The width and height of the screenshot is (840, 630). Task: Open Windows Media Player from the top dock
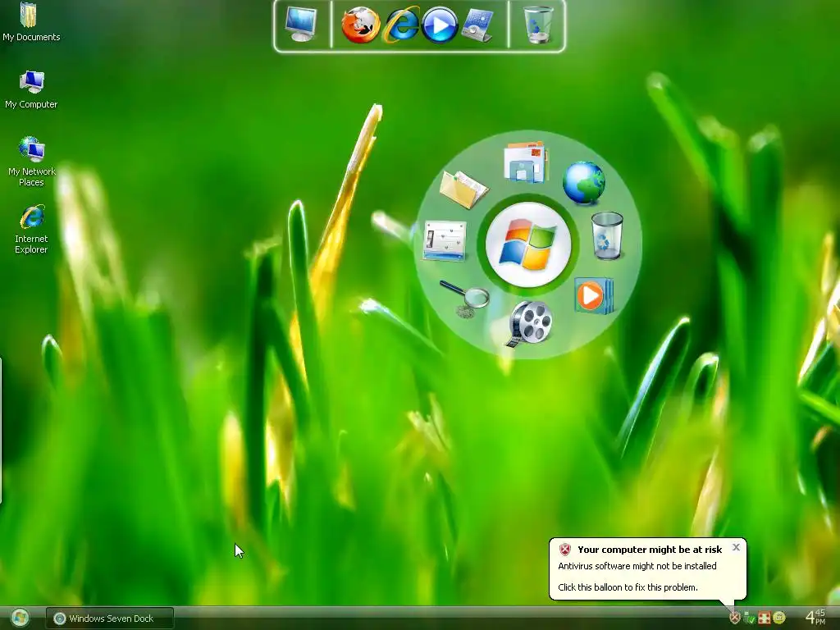click(x=440, y=25)
